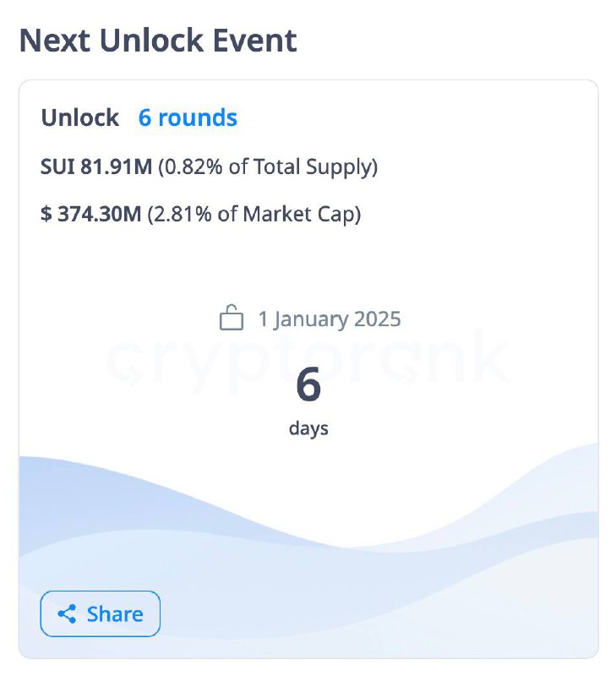Viewport: 616px width, 676px height.
Task: Select the $ 374.30M value
Action: pos(91,214)
